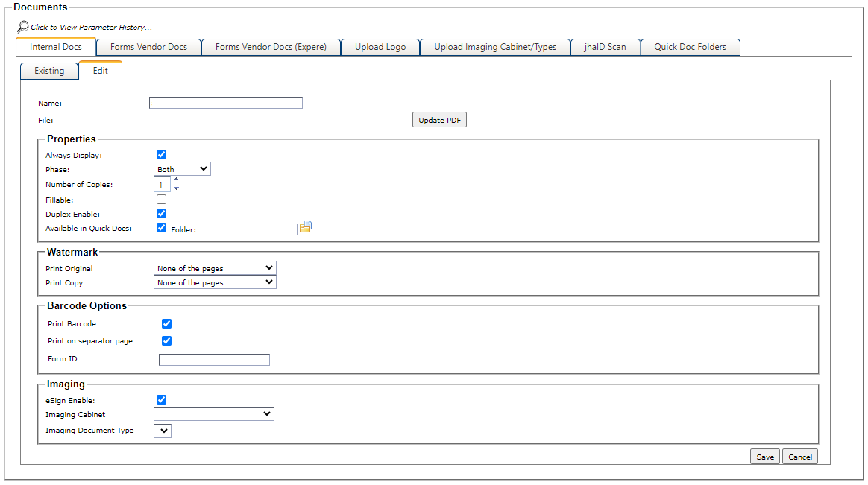Open the folder browser beside Quick Docs folder
Screen dimensions: 868x485
coord(306,227)
